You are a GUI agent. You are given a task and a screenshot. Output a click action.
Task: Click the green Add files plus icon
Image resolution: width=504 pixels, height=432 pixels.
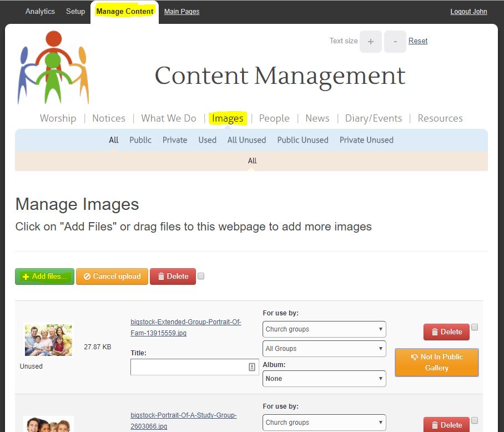(x=24, y=276)
